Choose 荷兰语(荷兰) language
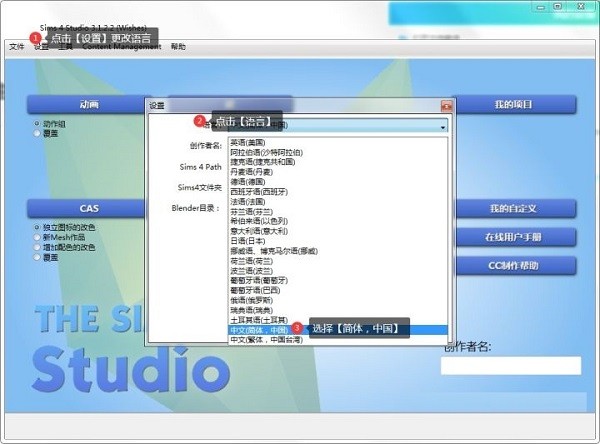 point(338,261)
